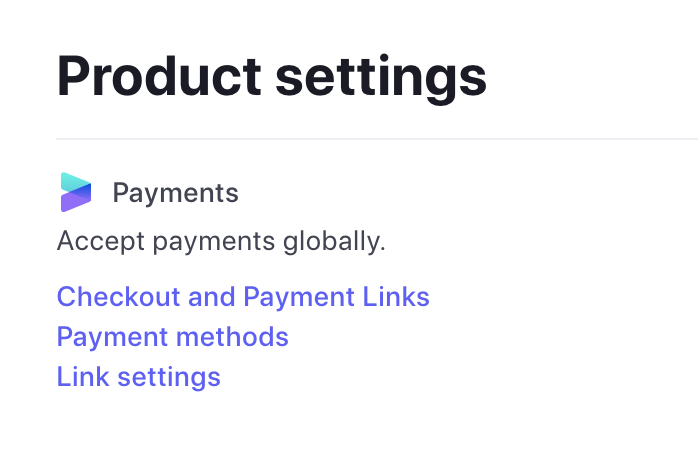The height and width of the screenshot is (462, 698).
Task: Click the teal and purple Payments icon
Action: click(x=76, y=192)
